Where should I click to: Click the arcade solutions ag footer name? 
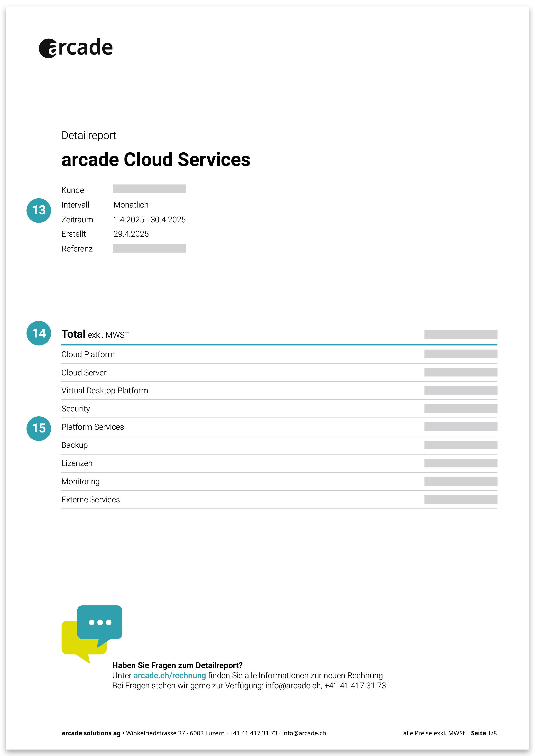[91, 733]
